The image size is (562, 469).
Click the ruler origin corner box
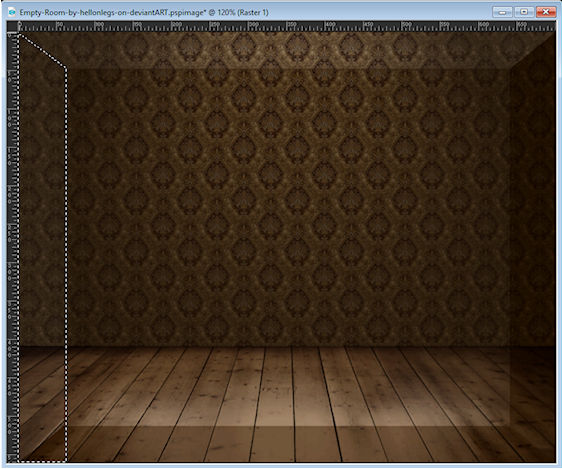pos(12,27)
